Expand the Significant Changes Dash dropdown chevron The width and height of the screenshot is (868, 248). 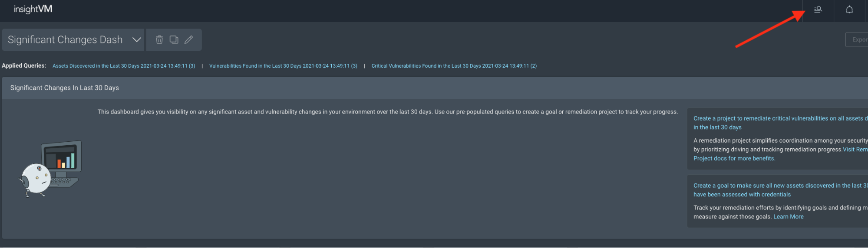coord(137,40)
